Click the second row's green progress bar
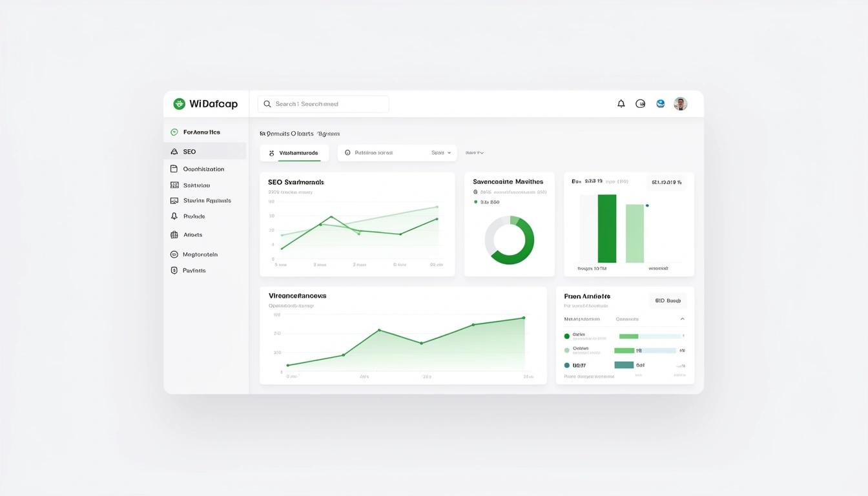The height and width of the screenshot is (496, 868). (x=624, y=351)
